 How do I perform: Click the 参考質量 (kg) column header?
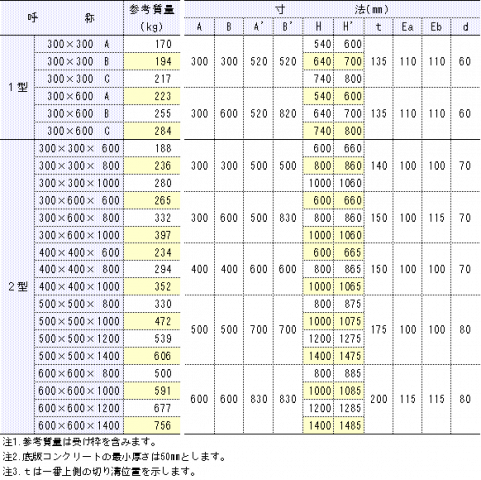point(152,18)
